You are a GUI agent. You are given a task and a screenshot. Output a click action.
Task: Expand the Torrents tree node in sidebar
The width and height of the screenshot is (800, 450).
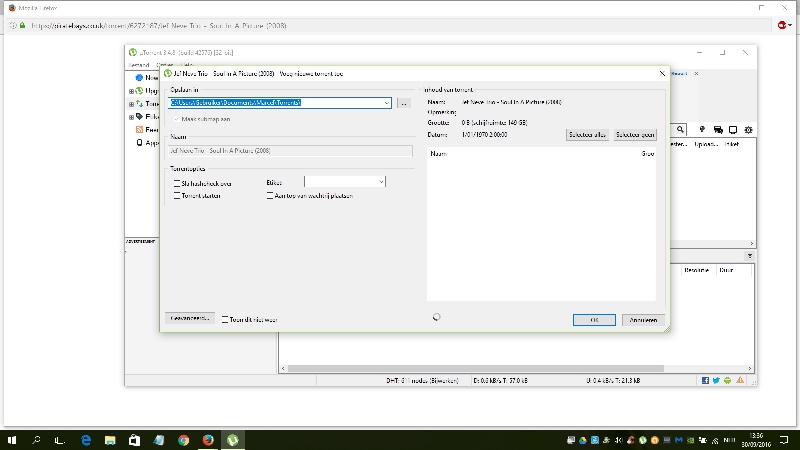pos(131,104)
